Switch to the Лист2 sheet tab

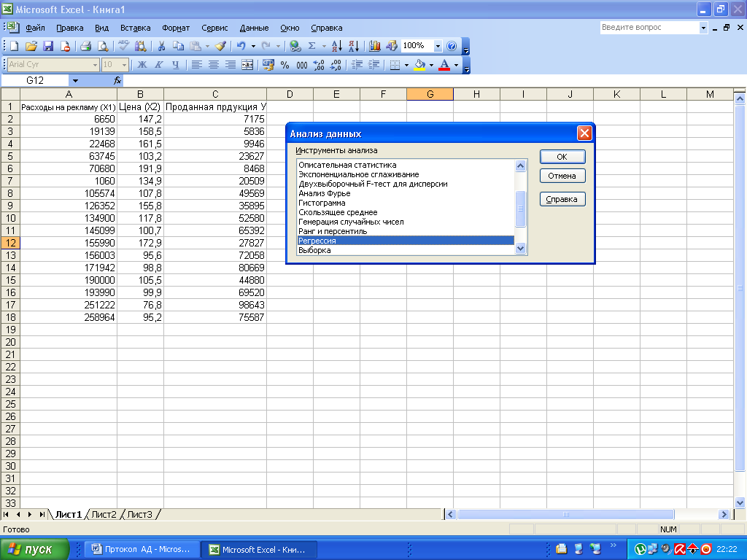[104, 514]
